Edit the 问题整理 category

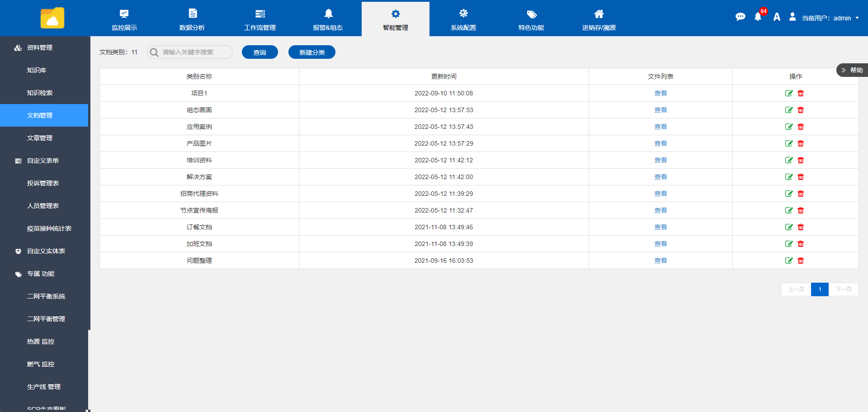[x=789, y=260]
